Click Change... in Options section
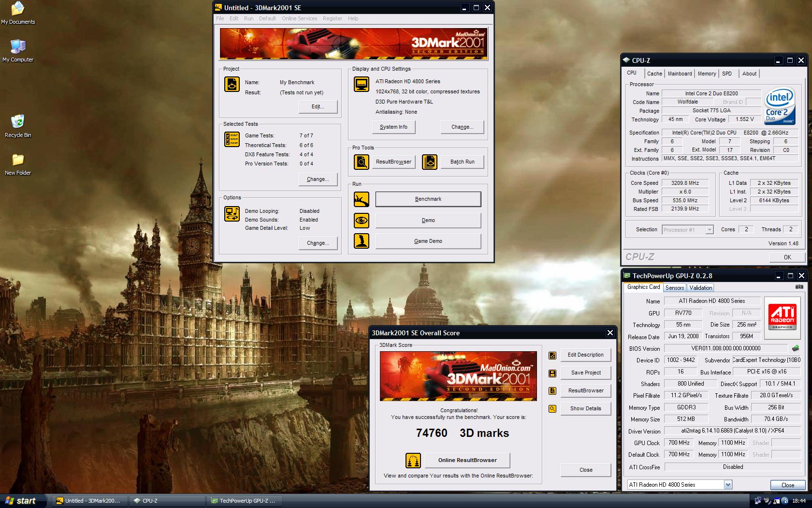The image size is (812, 508). [x=318, y=243]
